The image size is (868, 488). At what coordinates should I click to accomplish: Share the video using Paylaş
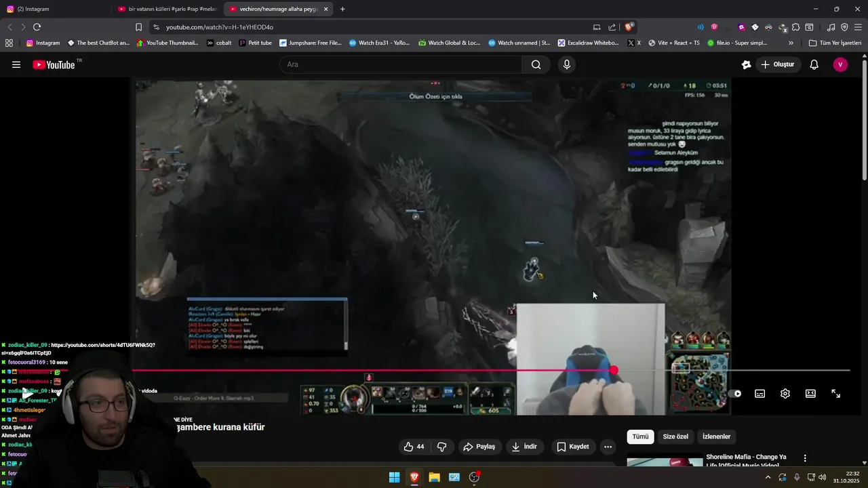(x=479, y=447)
